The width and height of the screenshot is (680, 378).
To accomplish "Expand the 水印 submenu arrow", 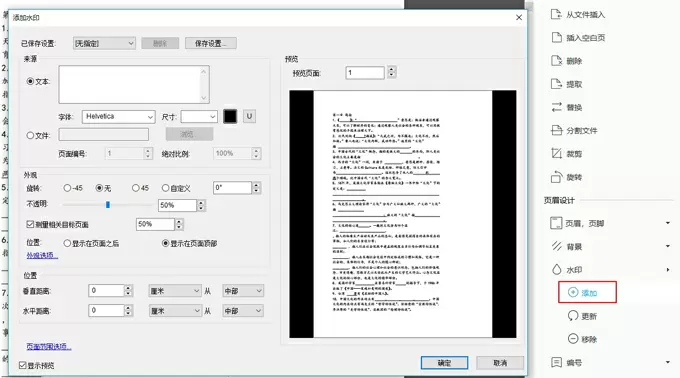I will pyautogui.click(x=667, y=270).
